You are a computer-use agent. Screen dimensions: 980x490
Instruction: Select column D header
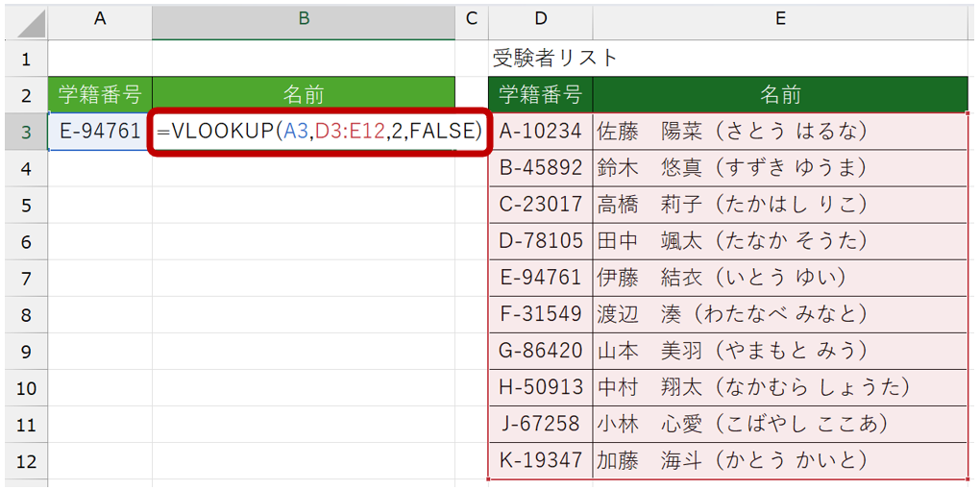(x=541, y=19)
